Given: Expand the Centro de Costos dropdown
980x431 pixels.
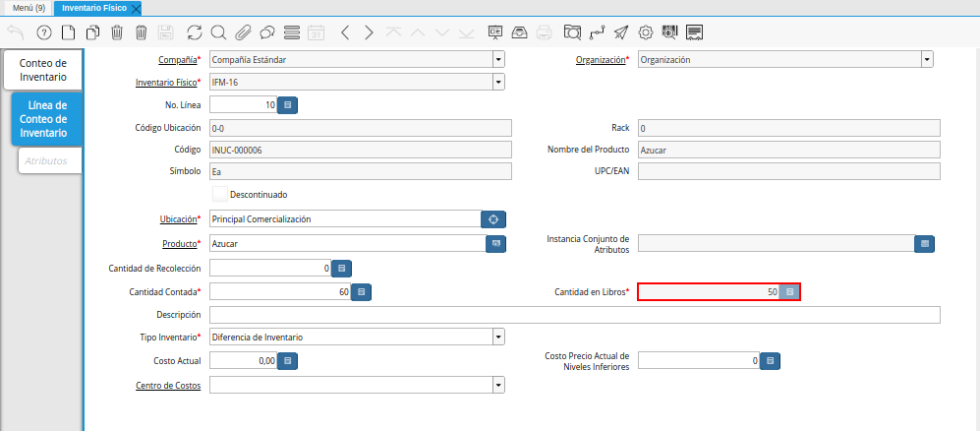Looking at the screenshot, I should (498, 385).
